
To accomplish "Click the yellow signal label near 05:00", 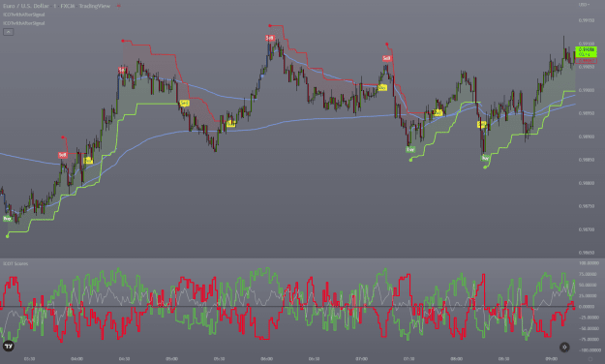I will tap(185, 103).
